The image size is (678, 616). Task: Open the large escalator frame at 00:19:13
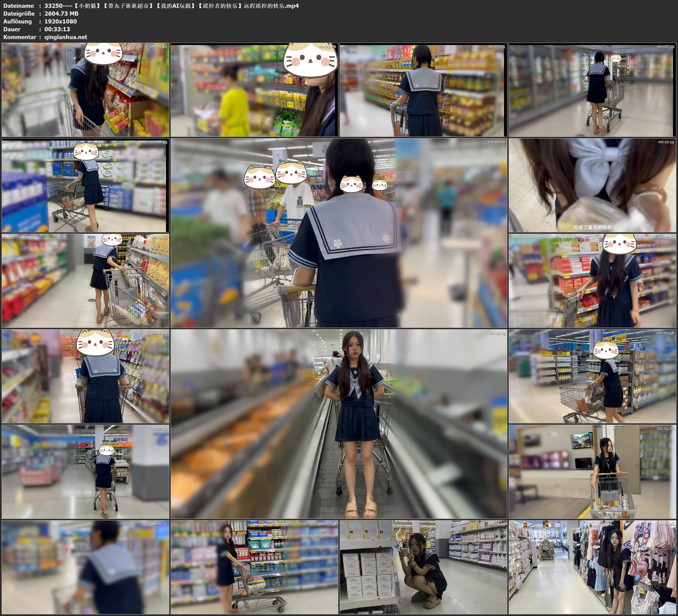339,424
